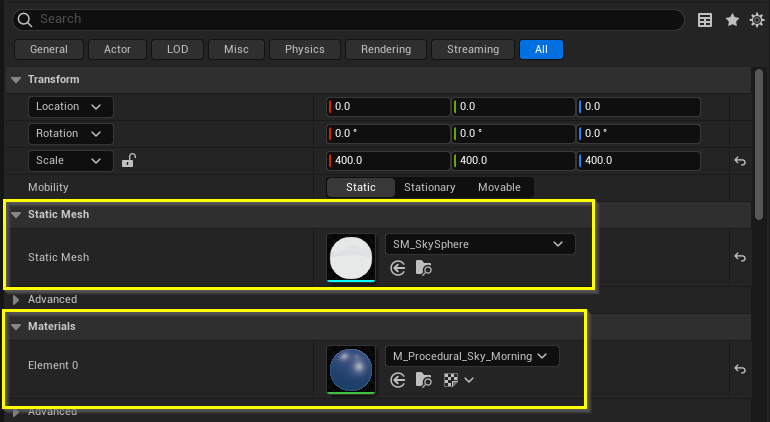Show only favorites star icon
Viewport: 770px width, 422px height.
(732, 20)
